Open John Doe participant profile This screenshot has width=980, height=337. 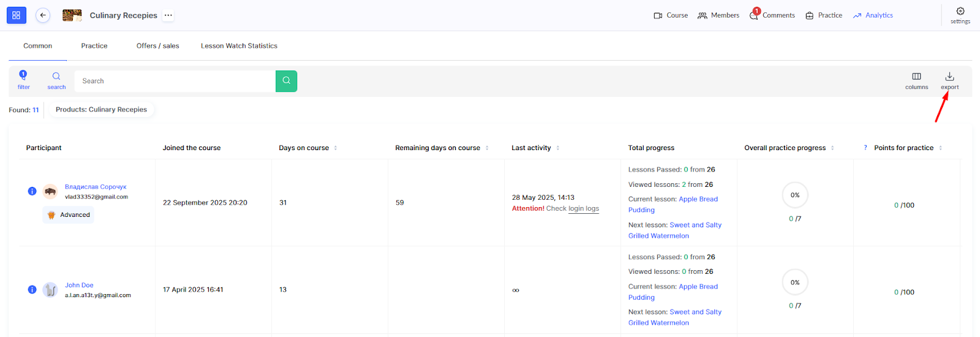[x=79, y=286]
